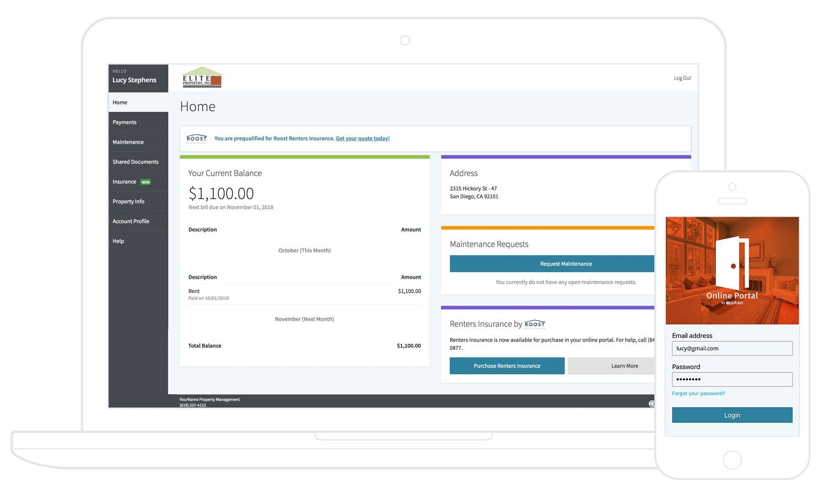
Task: Click the Elite Properties logo
Action: (x=202, y=78)
